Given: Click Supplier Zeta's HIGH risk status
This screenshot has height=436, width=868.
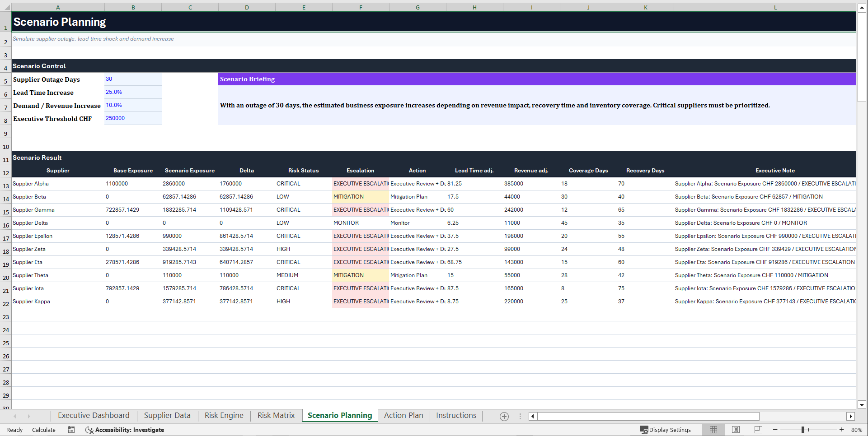Looking at the screenshot, I should point(304,249).
